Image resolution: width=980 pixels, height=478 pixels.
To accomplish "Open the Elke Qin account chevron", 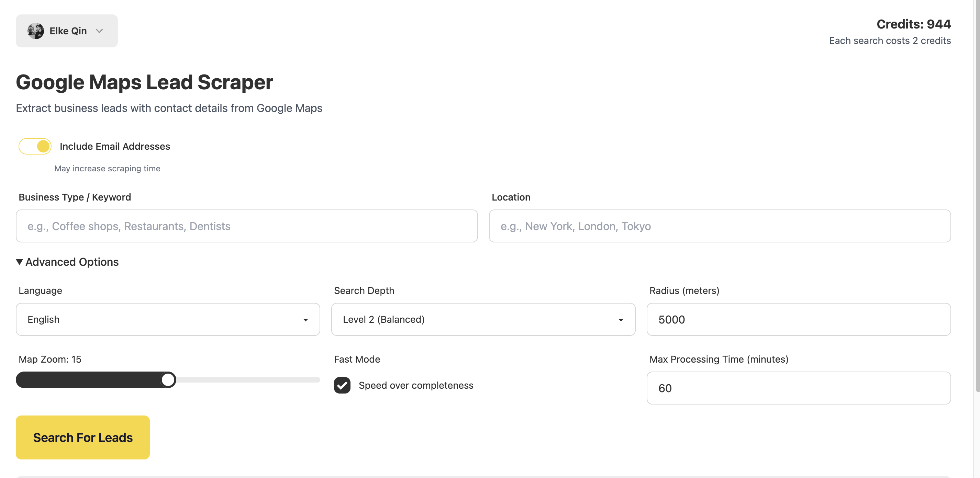I will (99, 31).
